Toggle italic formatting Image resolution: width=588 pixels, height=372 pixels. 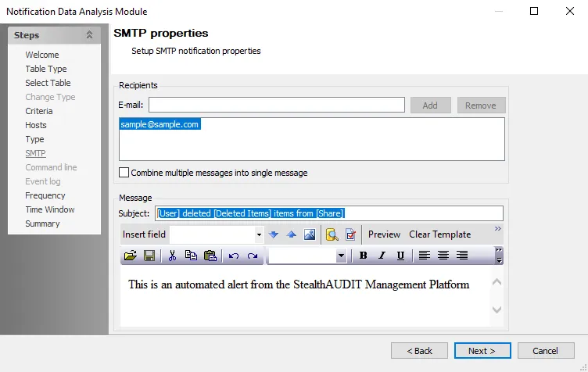[382, 256]
